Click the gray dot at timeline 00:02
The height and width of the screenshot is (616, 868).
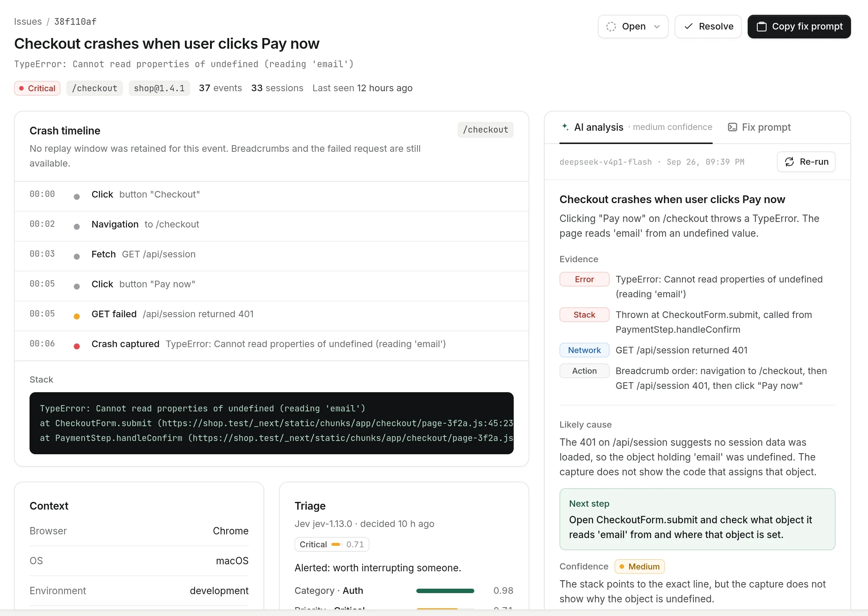click(76, 227)
